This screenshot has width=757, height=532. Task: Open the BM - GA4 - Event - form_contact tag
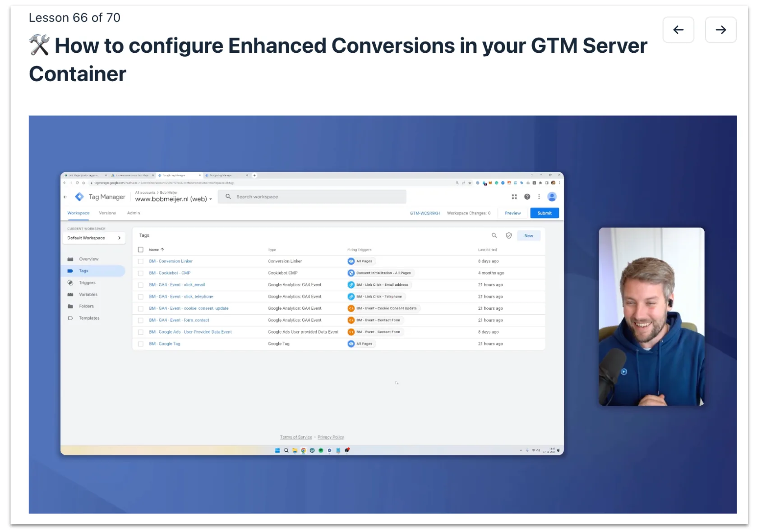pos(179,320)
